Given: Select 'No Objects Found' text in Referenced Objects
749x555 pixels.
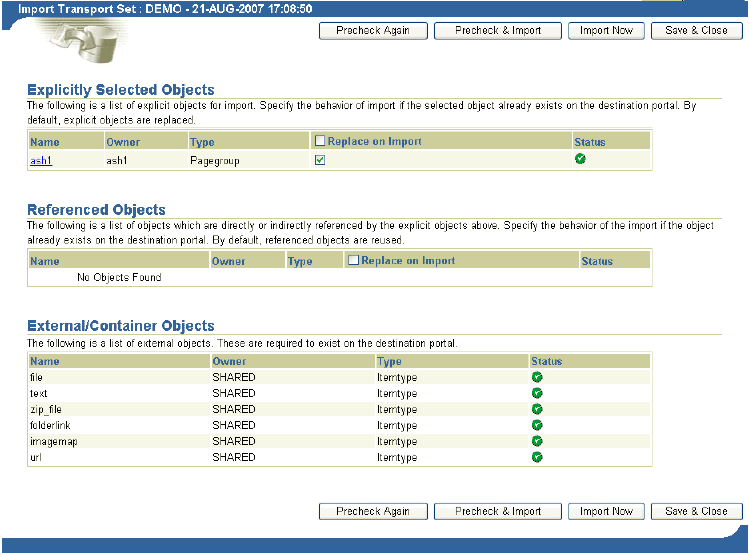Looking at the screenshot, I should (x=119, y=277).
